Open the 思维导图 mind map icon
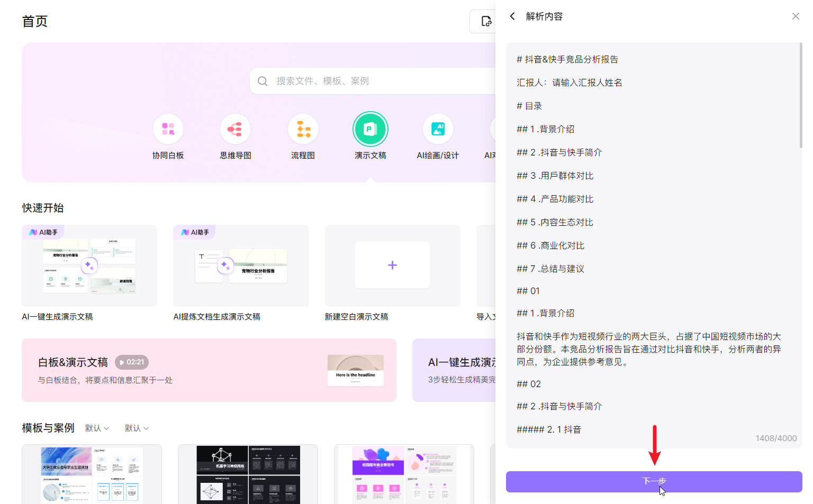The image size is (813, 504). [236, 129]
